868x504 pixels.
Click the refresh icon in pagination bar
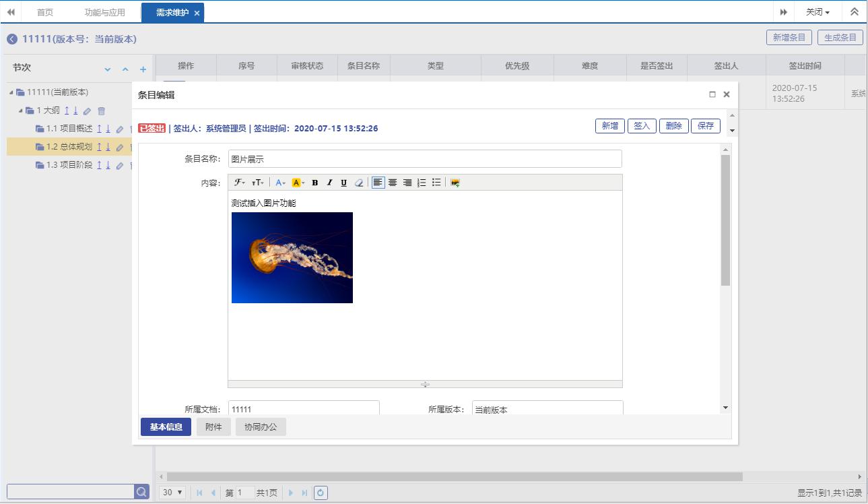(321, 493)
